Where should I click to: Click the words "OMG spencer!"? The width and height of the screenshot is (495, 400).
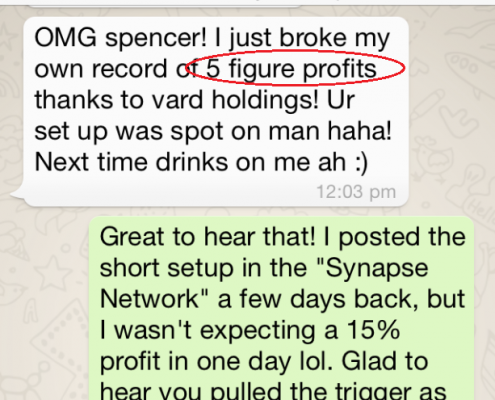coord(121,38)
